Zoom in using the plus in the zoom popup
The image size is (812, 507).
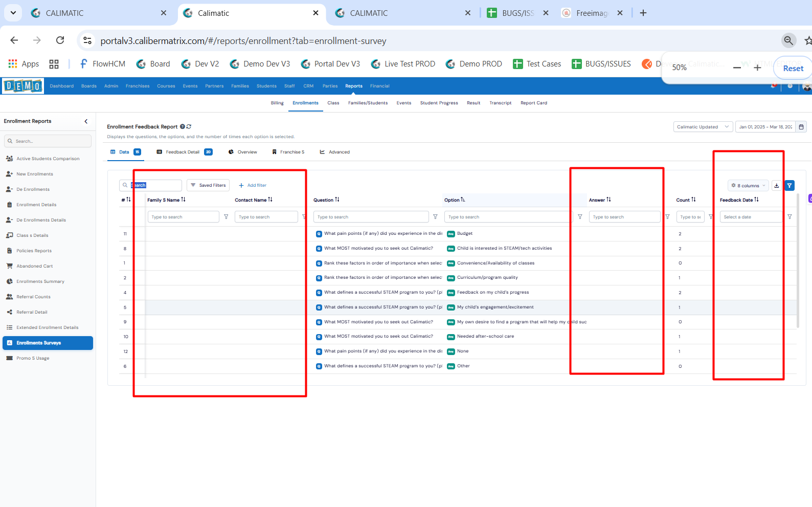pyautogui.click(x=757, y=68)
